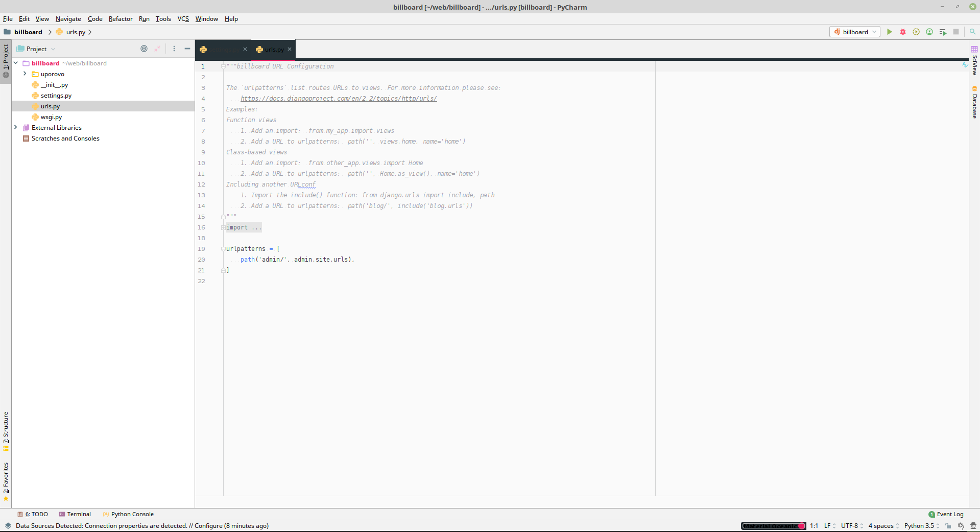Screen dimensions: 980x532
Task: Open the Navigate menu
Action: [x=68, y=18]
